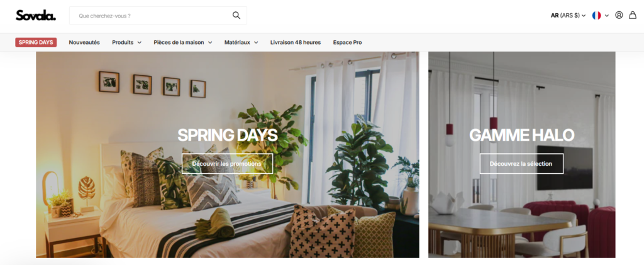Expand Pièces de la maison menu
This screenshot has height=265, width=644.
[x=183, y=42]
